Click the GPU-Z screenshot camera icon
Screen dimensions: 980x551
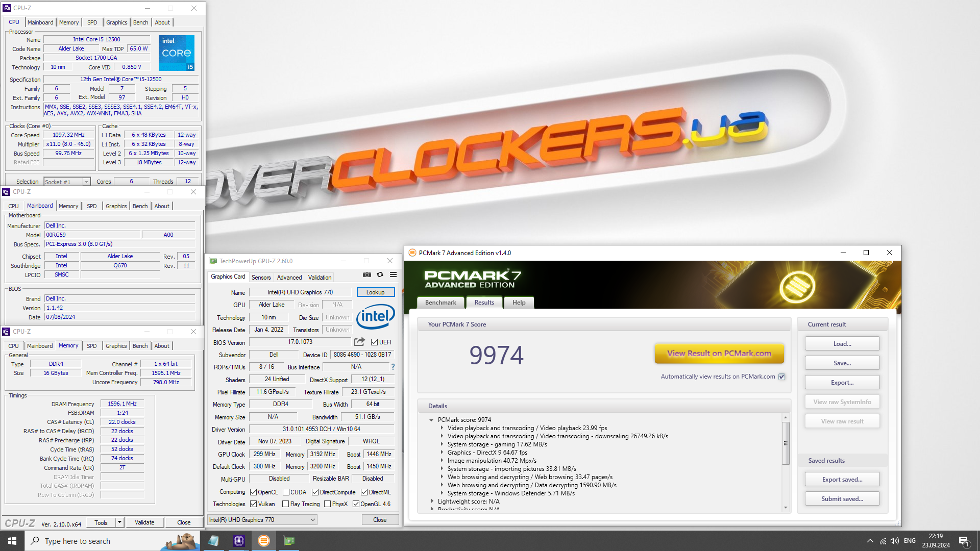click(366, 274)
